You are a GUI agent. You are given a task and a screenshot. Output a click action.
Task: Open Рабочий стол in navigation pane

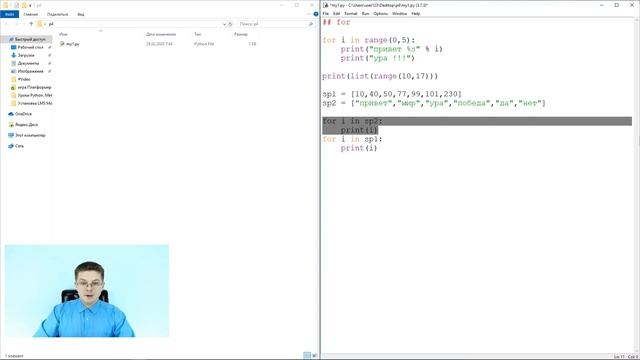tap(30, 47)
